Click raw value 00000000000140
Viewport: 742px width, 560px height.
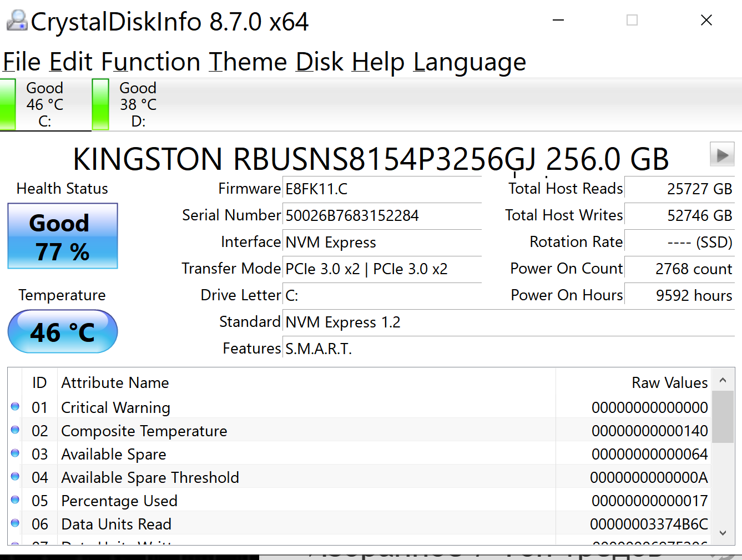[650, 431]
